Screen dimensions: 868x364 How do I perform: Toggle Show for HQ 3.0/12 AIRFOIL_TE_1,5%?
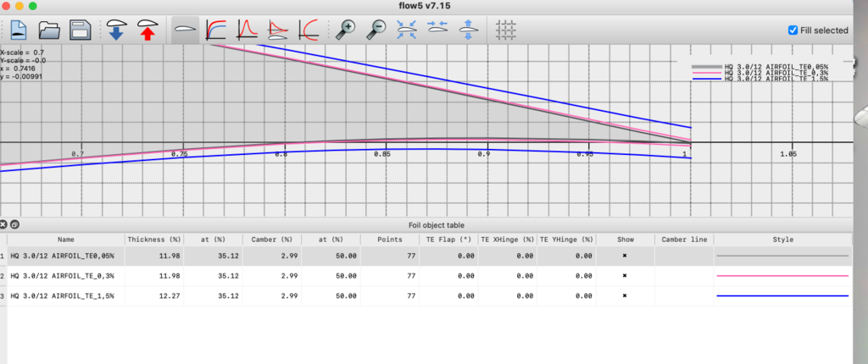(x=625, y=296)
